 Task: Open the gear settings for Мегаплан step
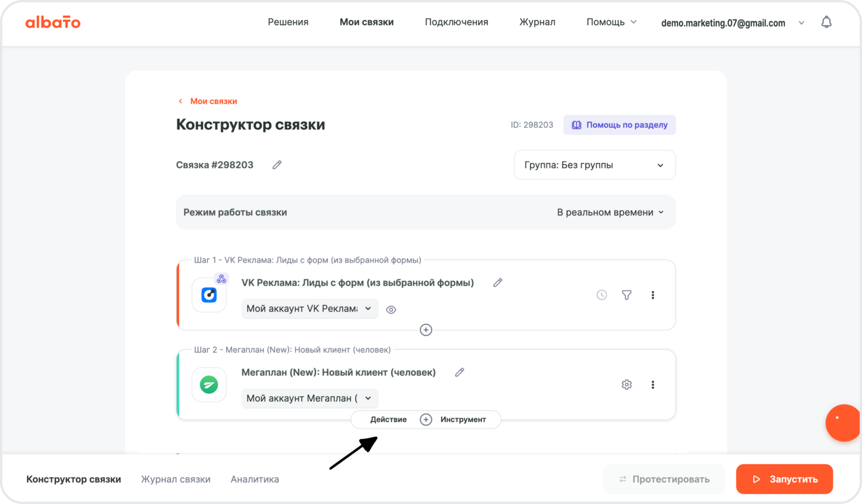(627, 384)
